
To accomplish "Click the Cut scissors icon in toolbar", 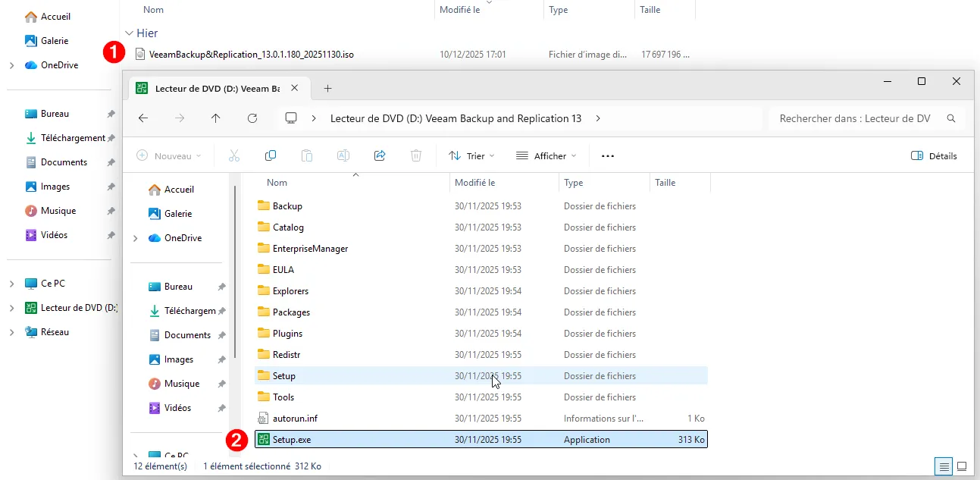I will click(233, 155).
